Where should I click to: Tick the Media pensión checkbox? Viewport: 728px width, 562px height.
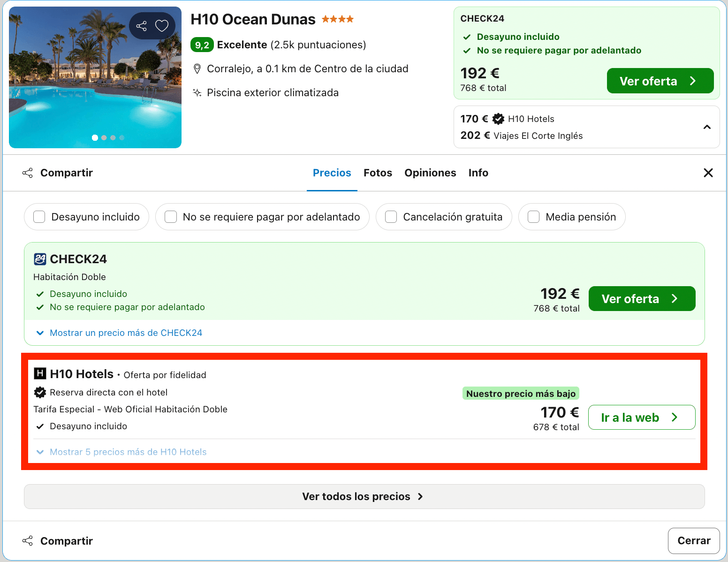(534, 217)
